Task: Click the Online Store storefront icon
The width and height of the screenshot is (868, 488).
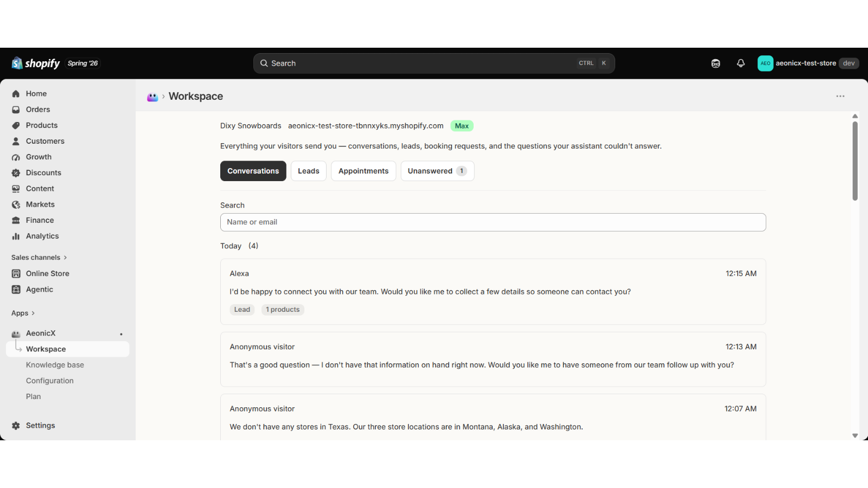Action: coord(16,274)
